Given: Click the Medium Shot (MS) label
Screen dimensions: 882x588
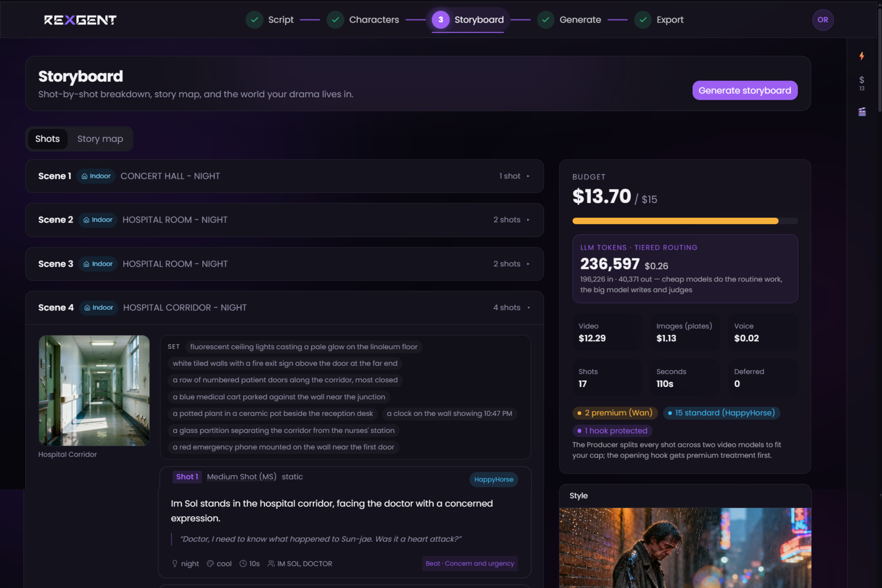Looking at the screenshot, I should pos(241,477).
